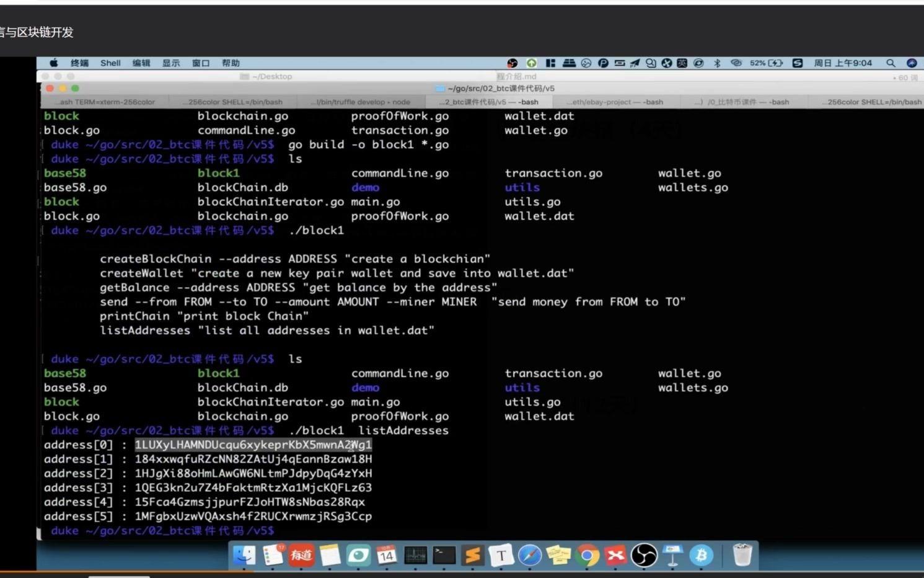
Task: Click the Sogou S menu bar icon
Action: (798, 63)
